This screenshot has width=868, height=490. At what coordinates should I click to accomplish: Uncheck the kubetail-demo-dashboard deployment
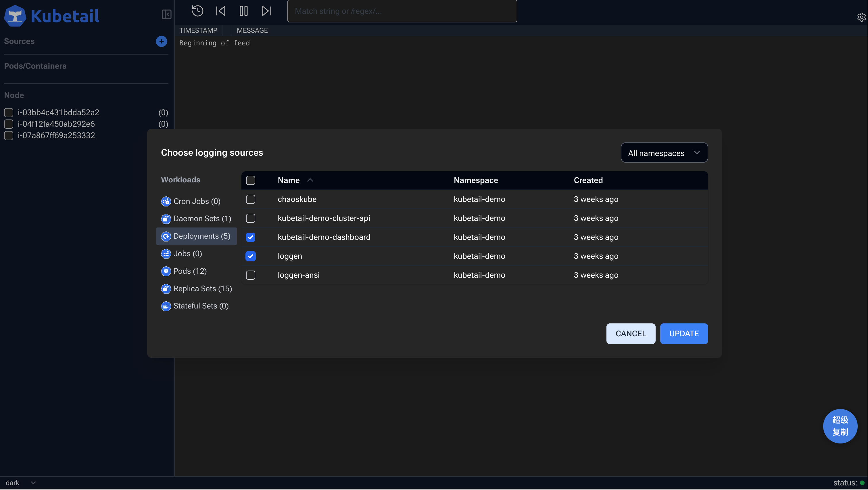[250, 238]
